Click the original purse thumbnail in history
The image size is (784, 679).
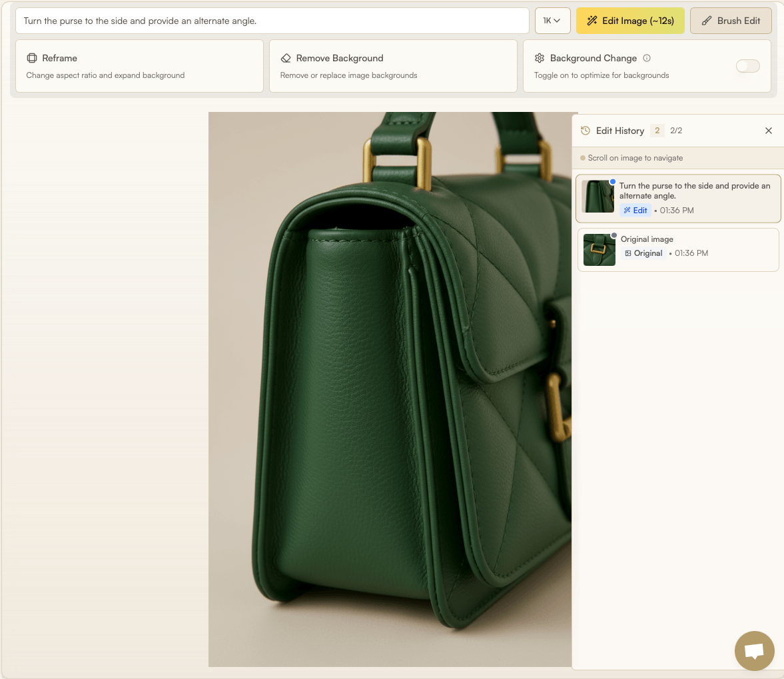click(599, 250)
